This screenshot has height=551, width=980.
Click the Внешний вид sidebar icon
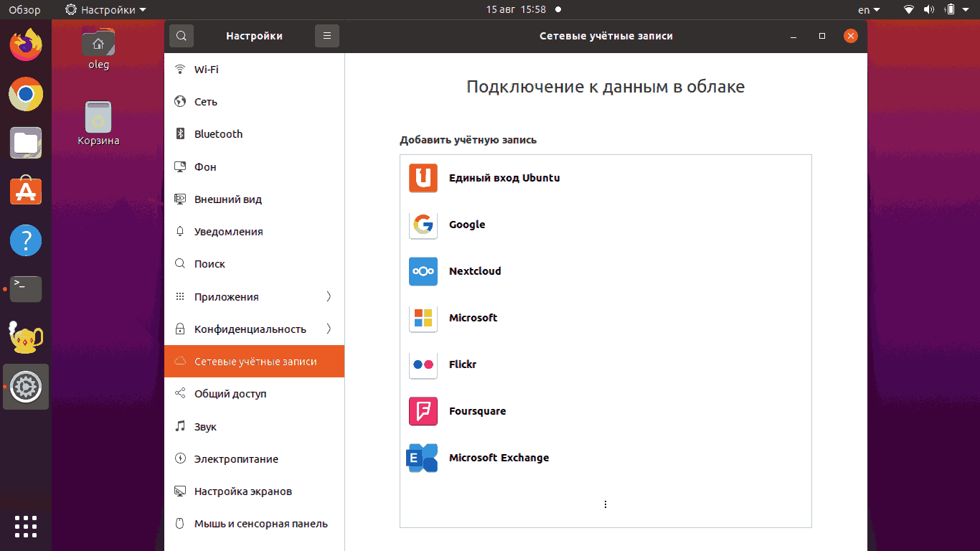point(181,199)
